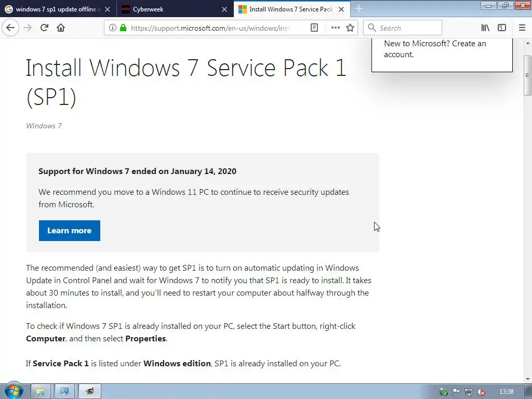Open second taskbar app with monitor icon
Image resolution: width=532 pixels, height=399 pixels.
[64, 392]
